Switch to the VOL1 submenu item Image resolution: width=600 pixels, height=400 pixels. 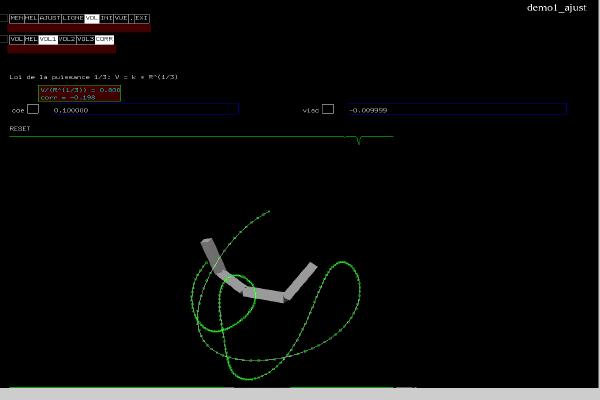click(48, 39)
